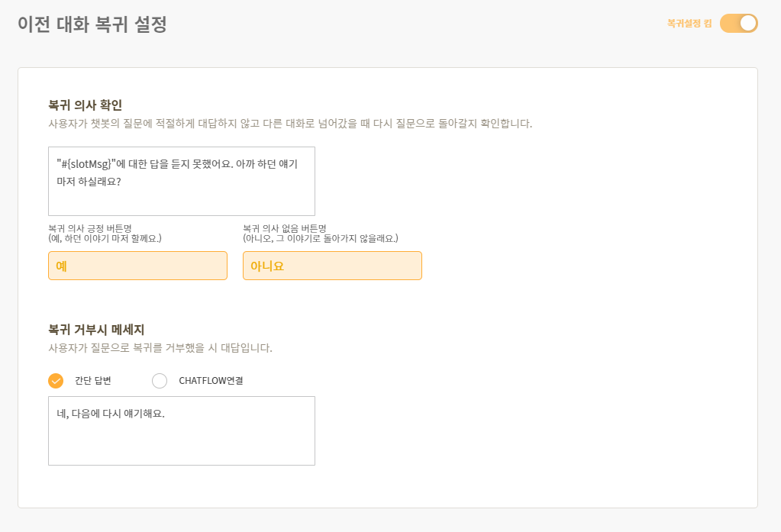Click the 간단 답변 label text
Screen dimensions: 781x532
point(92,381)
